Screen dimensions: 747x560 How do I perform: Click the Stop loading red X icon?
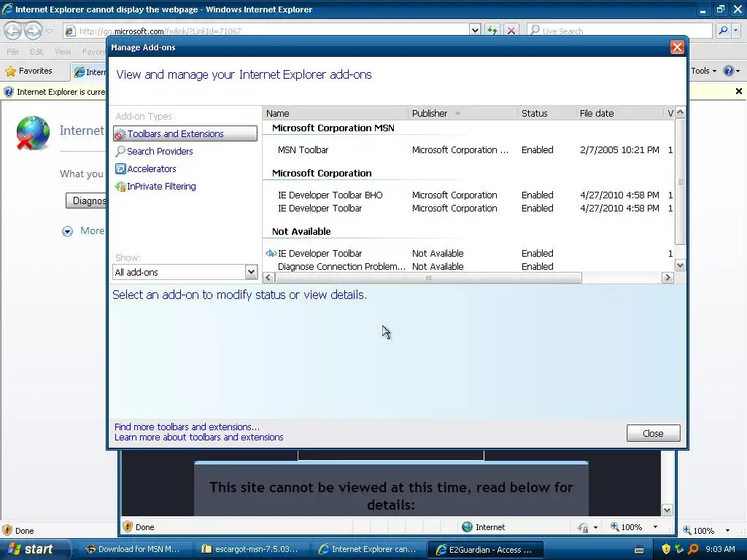511,31
